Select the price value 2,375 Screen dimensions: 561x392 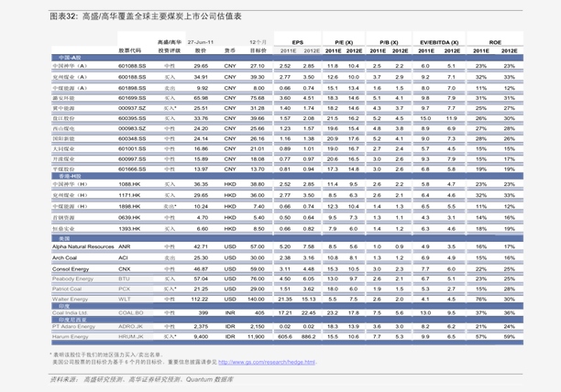pos(201,326)
